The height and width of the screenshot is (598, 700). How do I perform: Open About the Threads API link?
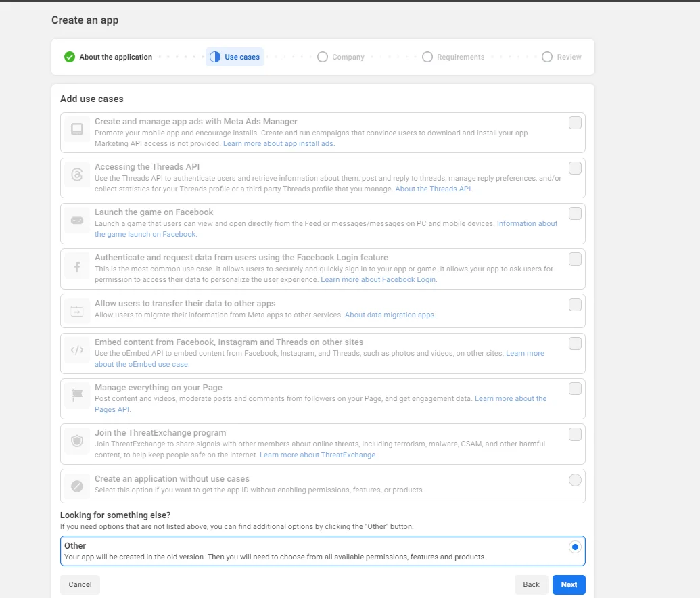pyautogui.click(x=434, y=189)
